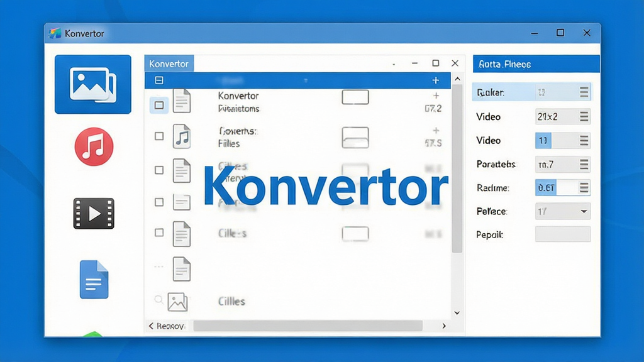This screenshot has width=644, height=362.
Task: Click the size value on the Konvertor row
Action: tap(433, 108)
